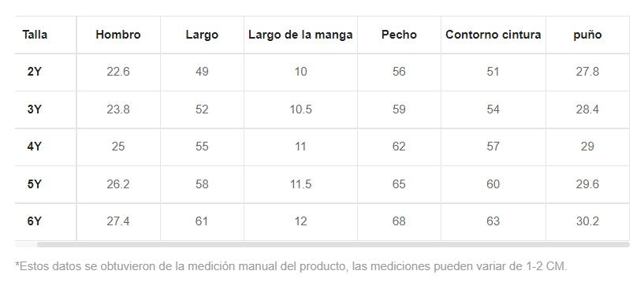The height and width of the screenshot is (293, 644).
Task: Click the horizontal scrollbar below the table
Action: coord(333,245)
